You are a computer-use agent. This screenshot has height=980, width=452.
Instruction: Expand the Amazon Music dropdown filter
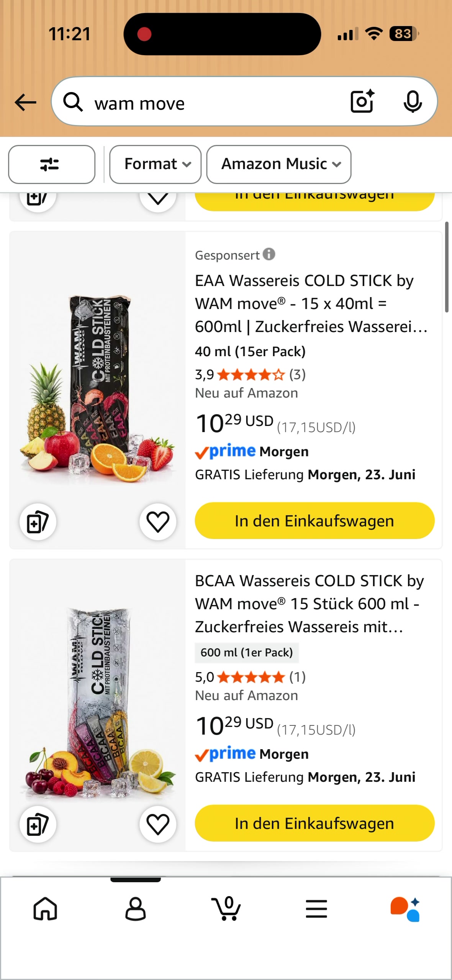tap(279, 164)
